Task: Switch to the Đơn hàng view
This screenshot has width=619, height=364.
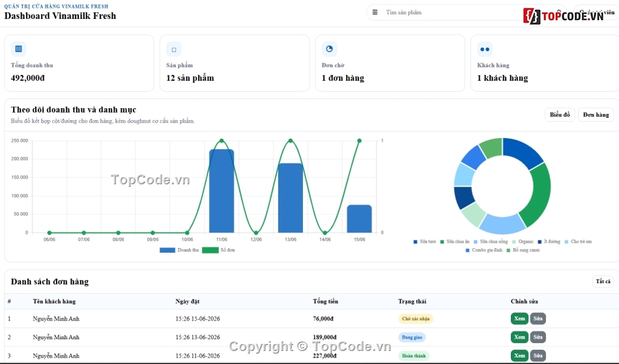Action: (x=596, y=115)
